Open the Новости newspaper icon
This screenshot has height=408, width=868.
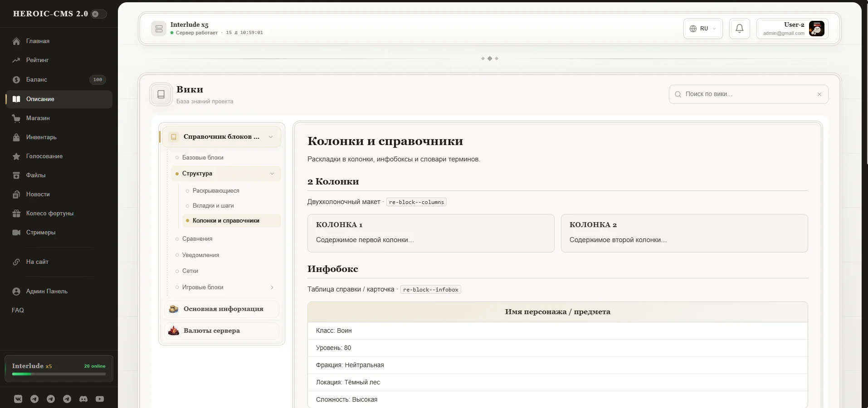tap(16, 194)
